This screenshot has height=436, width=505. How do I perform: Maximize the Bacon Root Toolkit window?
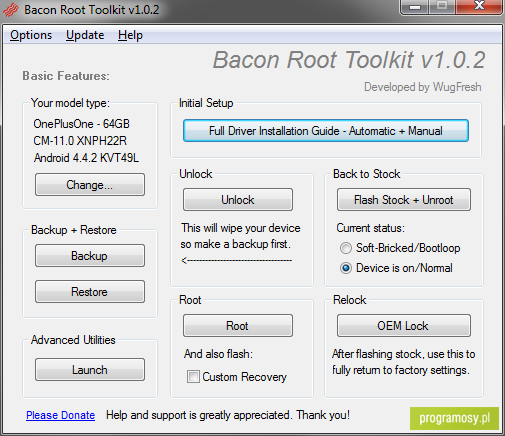[x=442, y=7]
